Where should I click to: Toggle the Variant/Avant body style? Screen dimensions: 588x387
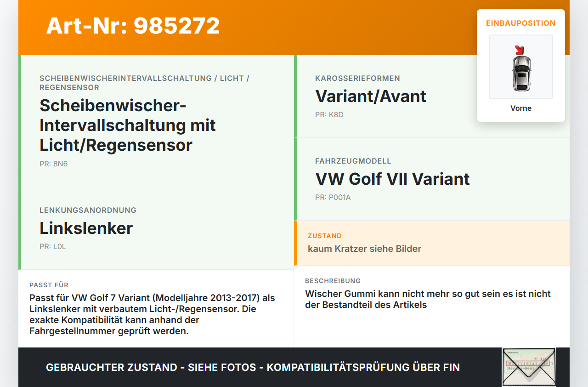tap(371, 97)
